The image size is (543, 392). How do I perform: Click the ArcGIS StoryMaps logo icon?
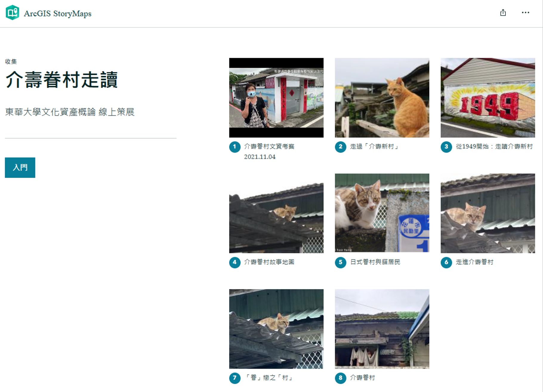(x=13, y=13)
